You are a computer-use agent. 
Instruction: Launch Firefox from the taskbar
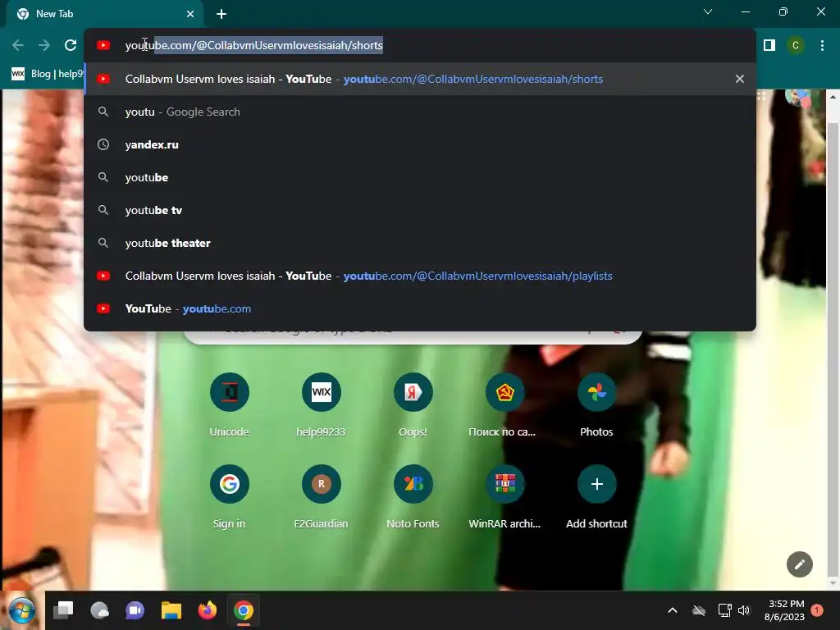tap(208, 610)
